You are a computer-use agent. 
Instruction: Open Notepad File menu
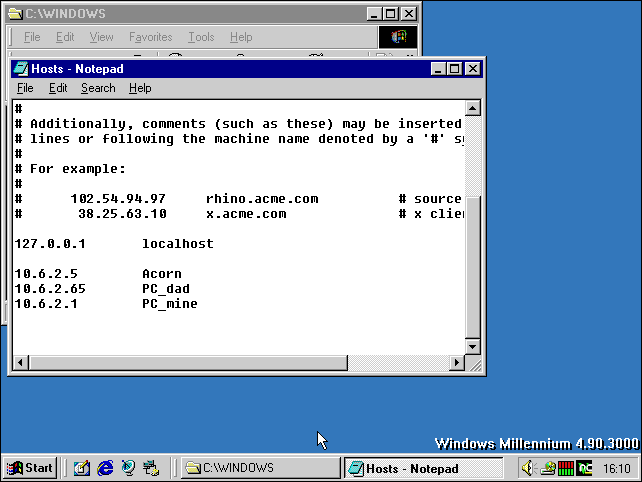25,88
